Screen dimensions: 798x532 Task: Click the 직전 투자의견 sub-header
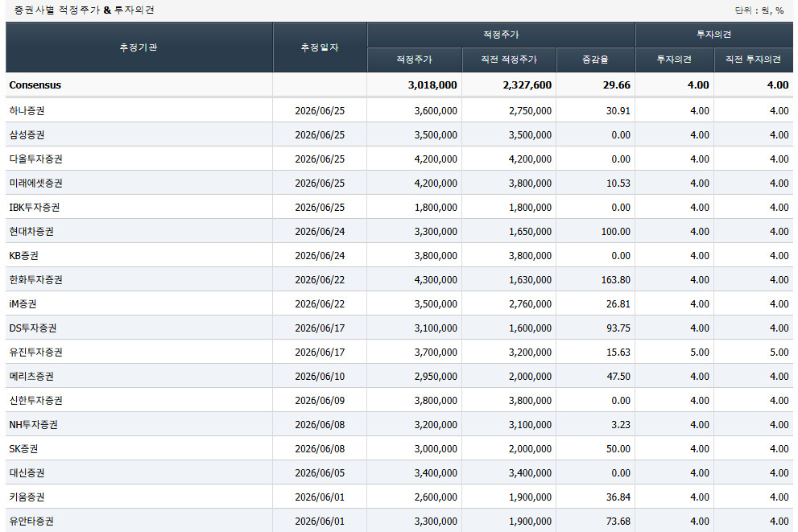click(753, 60)
